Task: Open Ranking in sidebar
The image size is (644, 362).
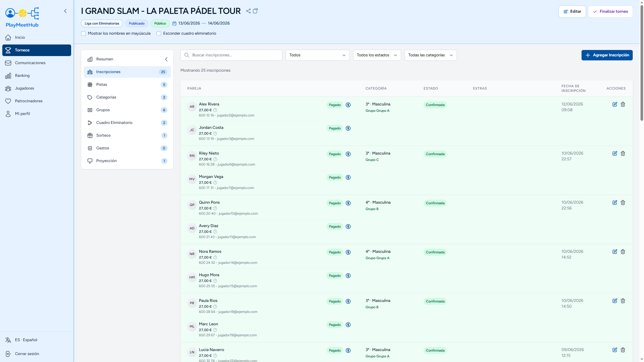Action: pyautogui.click(x=37, y=76)
